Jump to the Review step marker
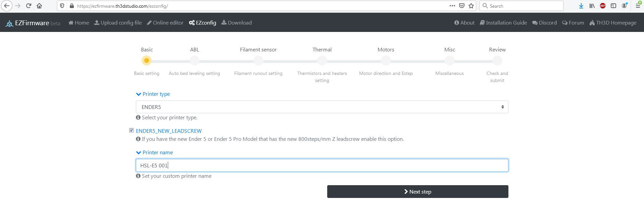644x205 pixels. (x=497, y=60)
